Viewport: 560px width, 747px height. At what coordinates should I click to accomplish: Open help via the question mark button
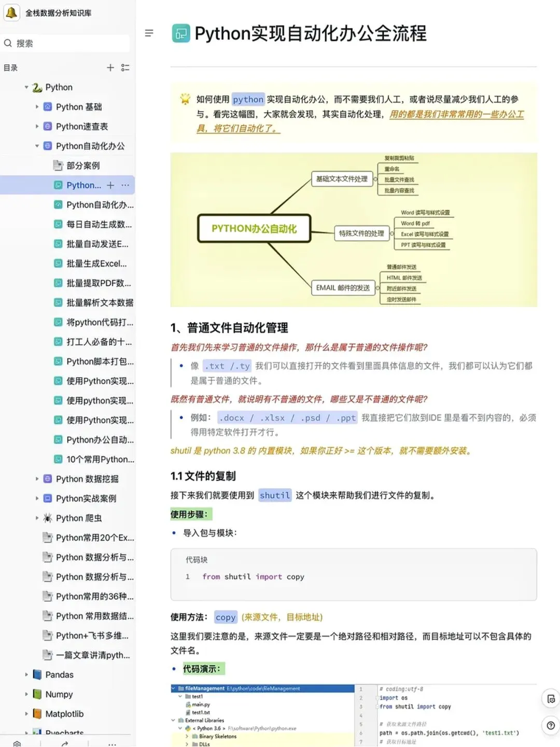point(551,726)
